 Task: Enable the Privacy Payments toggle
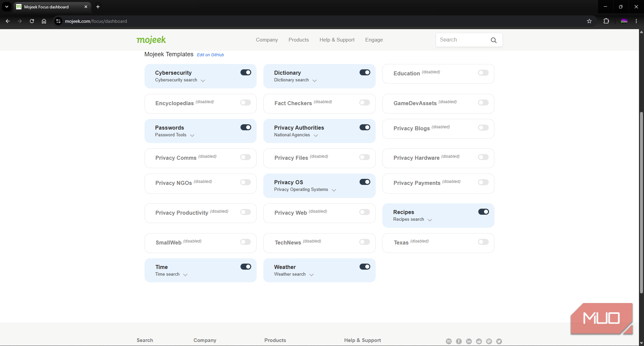tap(483, 182)
